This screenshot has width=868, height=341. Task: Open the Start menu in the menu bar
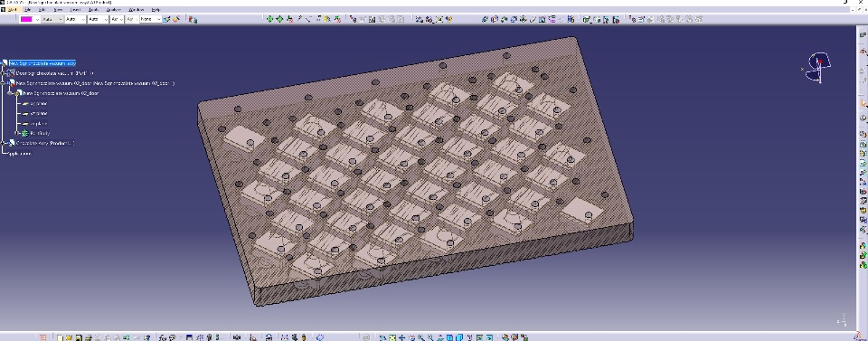13,10
